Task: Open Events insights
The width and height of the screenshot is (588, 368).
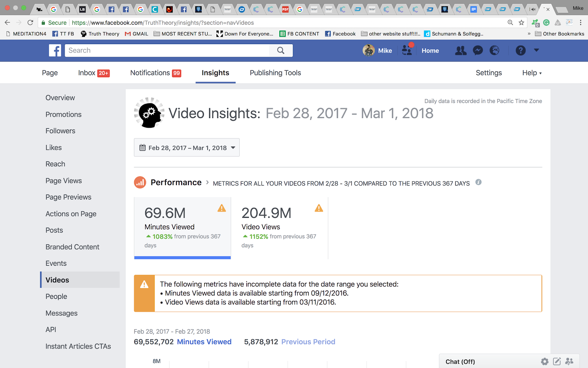Action: 56,263
